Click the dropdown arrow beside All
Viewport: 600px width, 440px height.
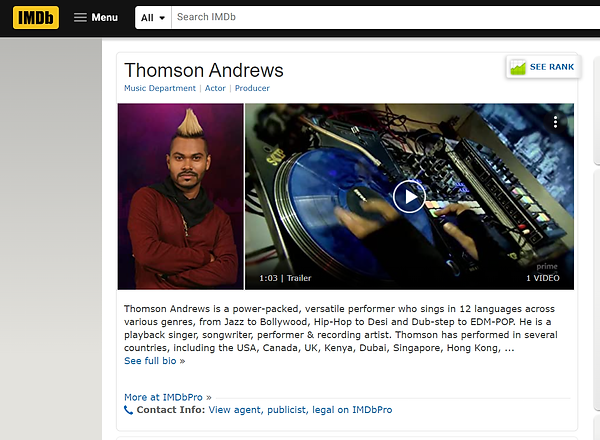click(x=162, y=18)
